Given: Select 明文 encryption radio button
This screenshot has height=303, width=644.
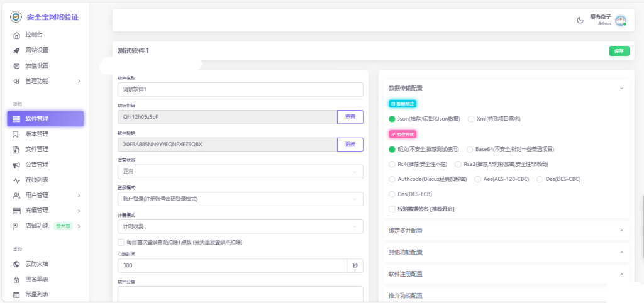Looking at the screenshot, I should [x=392, y=149].
